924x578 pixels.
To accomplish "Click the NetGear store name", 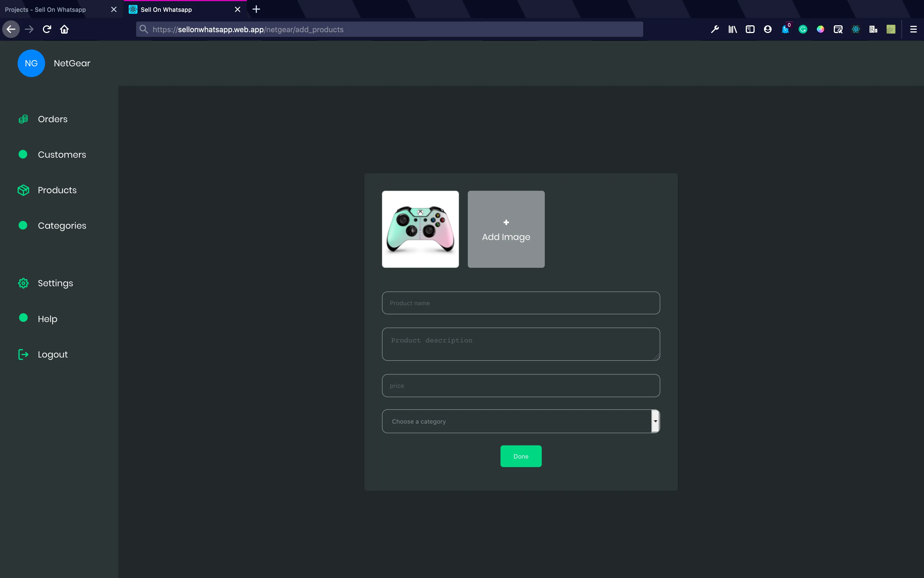I will coord(72,64).
